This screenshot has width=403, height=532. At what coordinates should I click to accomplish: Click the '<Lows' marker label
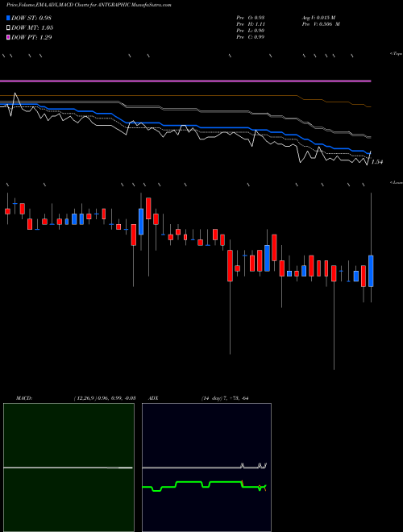[x=397, y=182]
